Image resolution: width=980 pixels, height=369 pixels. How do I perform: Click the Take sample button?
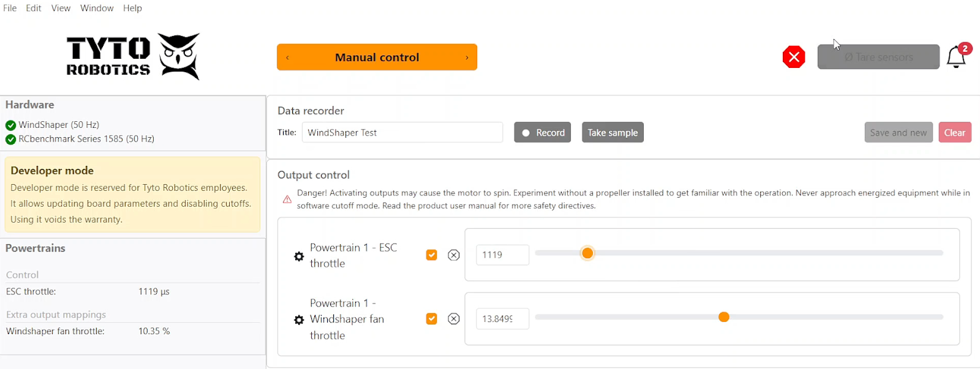coord(612,133)
